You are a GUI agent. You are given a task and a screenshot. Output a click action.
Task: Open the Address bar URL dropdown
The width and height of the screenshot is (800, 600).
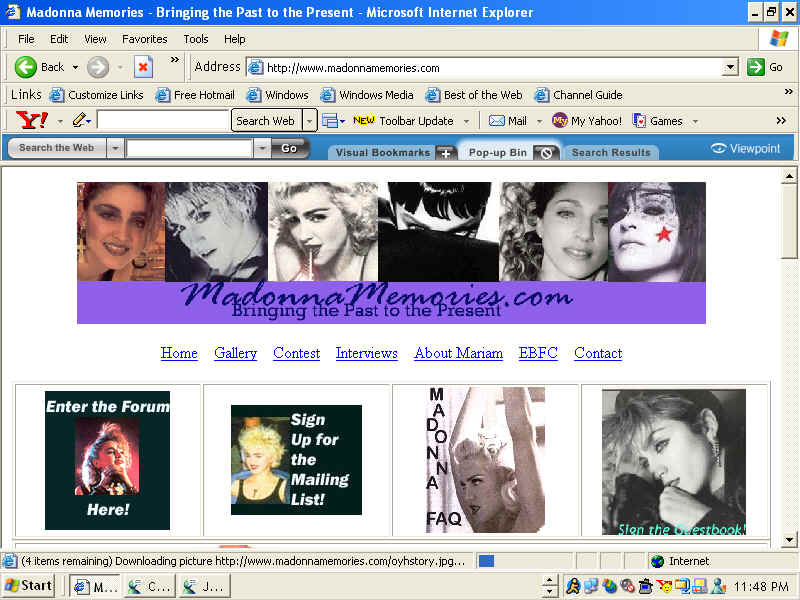click(x=731, y=67)
